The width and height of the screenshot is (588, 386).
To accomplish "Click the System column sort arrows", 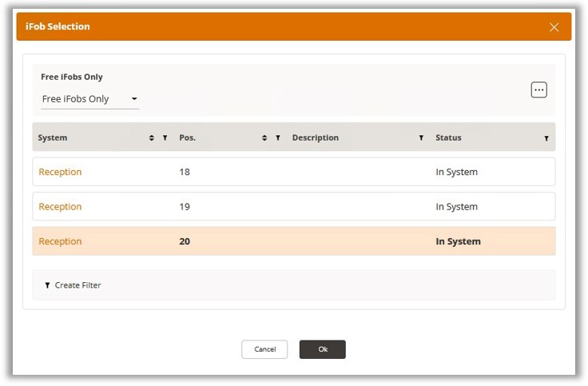I will click(x=152, y=138).
